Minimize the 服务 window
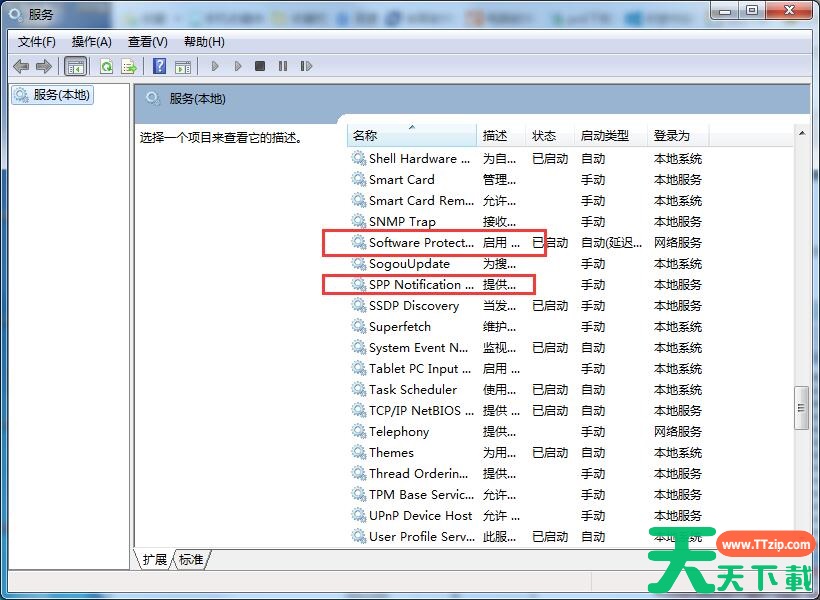The image size is (820, 600). click(x=725, y=10)
